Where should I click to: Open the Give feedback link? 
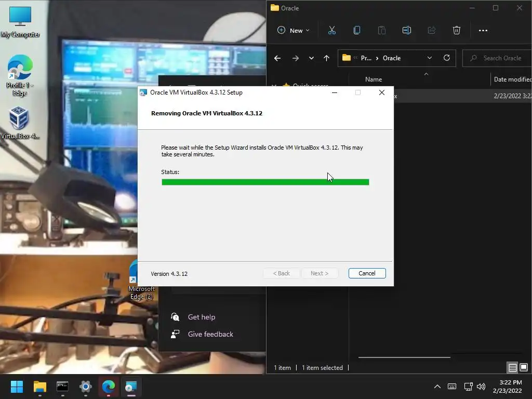(210, 334)
